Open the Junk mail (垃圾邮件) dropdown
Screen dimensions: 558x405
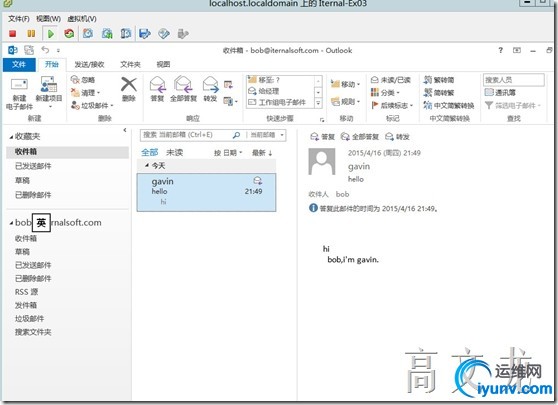coord(92,106)
